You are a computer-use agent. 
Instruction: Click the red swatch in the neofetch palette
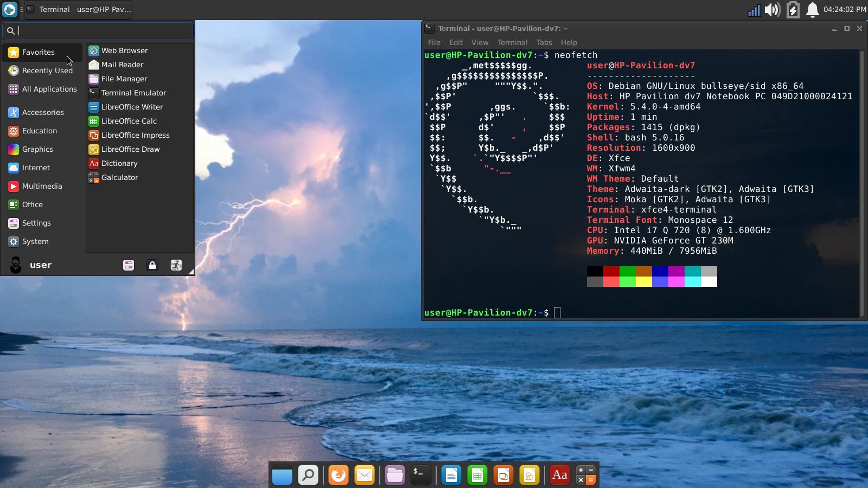(x=611, y=271)
